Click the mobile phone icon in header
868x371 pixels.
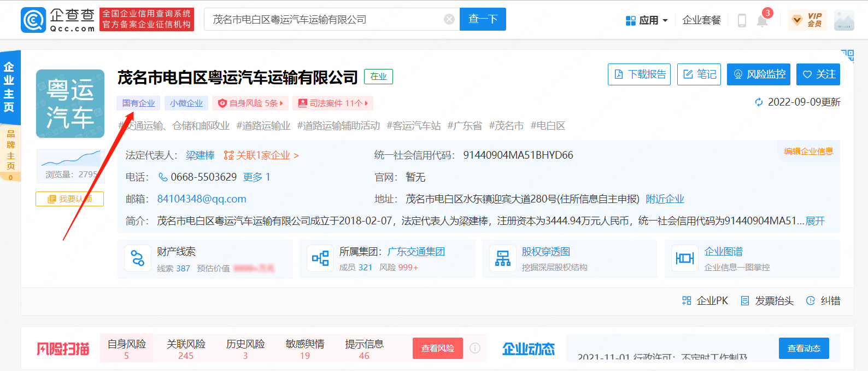click(742, 20)
